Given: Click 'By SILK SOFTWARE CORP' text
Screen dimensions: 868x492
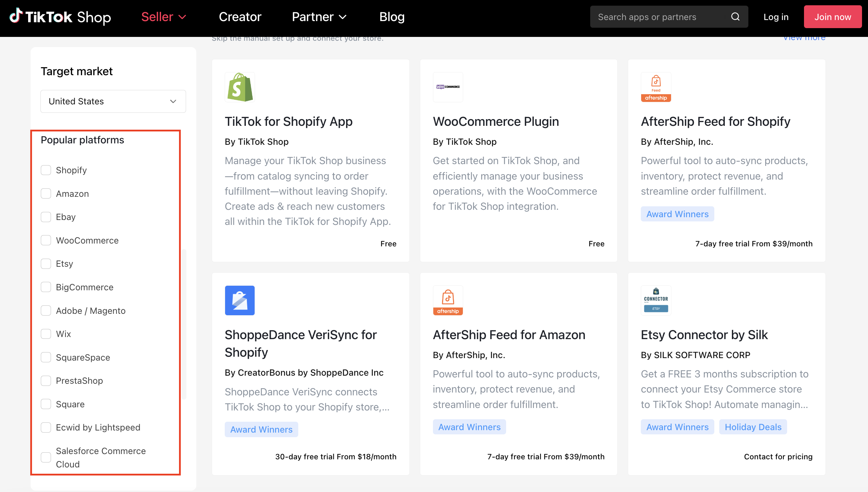Looking at the screenshot, I should (695, 355).
